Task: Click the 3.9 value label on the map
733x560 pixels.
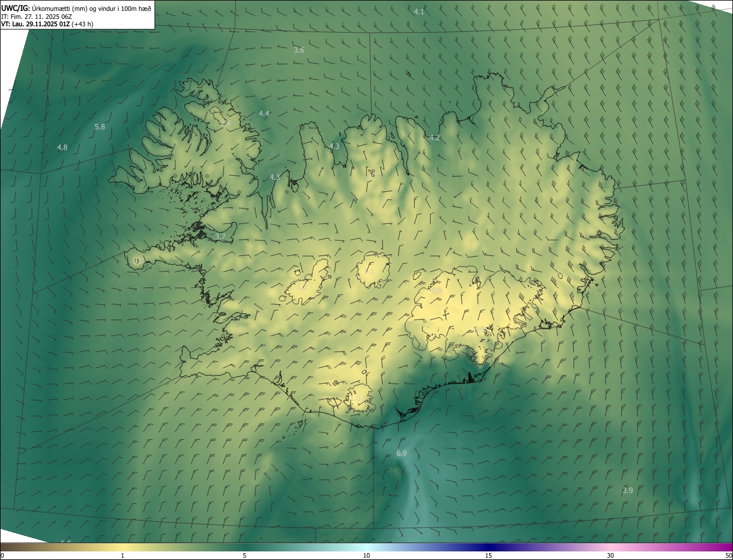Action: pyautogui.click(x=628, y=491)
